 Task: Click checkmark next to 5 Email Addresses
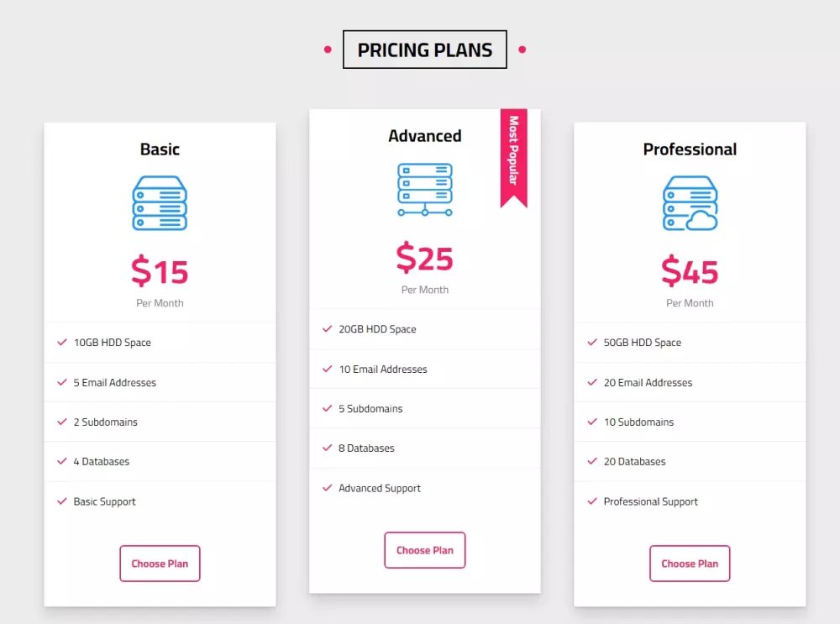click(x=62, y=382)
